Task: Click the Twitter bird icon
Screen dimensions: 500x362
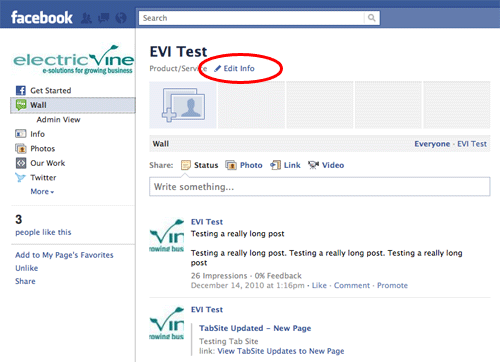Action: [20, 177]
